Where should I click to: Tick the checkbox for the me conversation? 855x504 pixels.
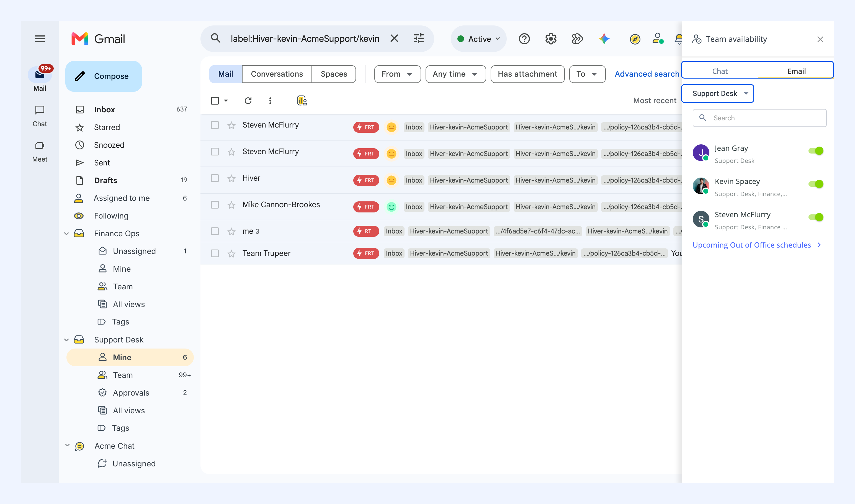[215, 231]
